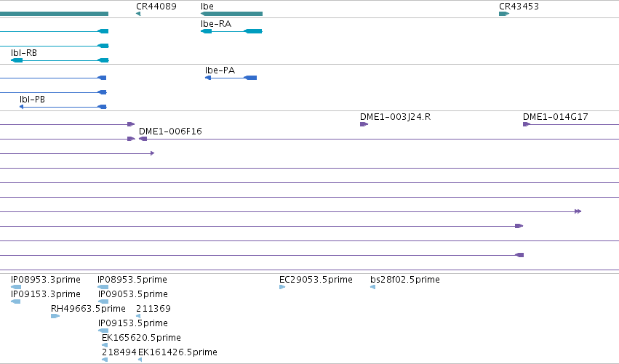619x364 pixels.
Task: Select the 211369 feature marker
Action: click(x=138, y=316)
